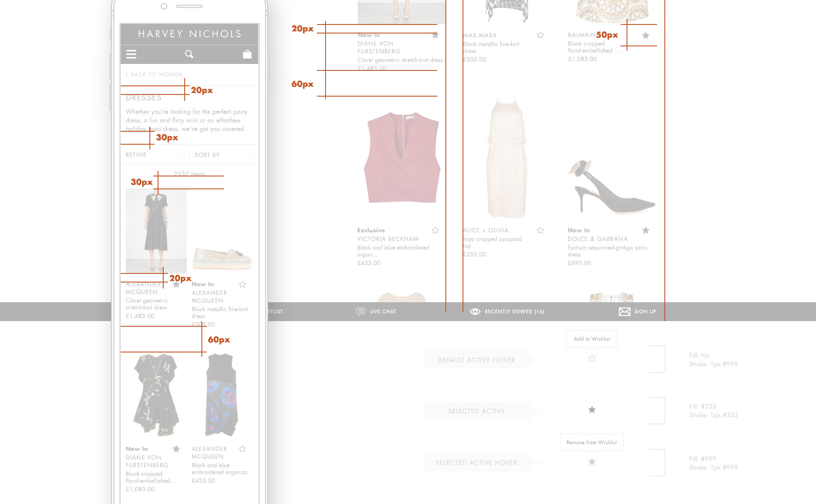Toggle wishlist star for Max Mara dress
This screenshot has width=816, height=504.
pos(540,35)
